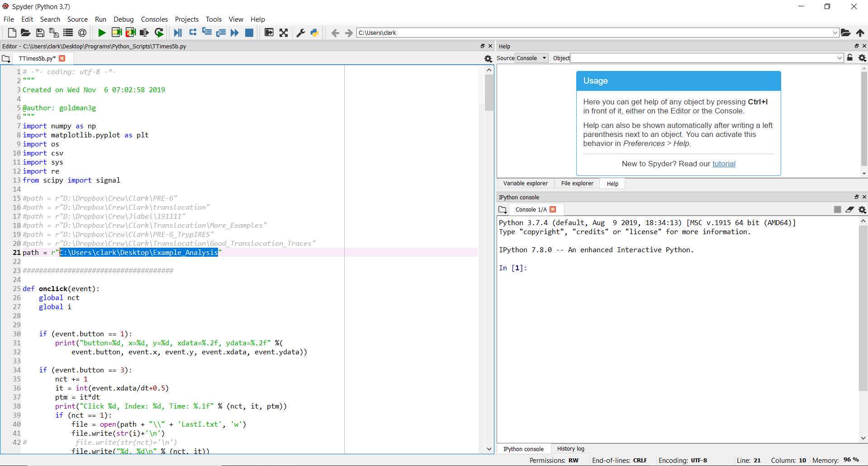
Task: Close the TTimes5b.py tab
Action: pyautogui.click(x=62, y=58)
